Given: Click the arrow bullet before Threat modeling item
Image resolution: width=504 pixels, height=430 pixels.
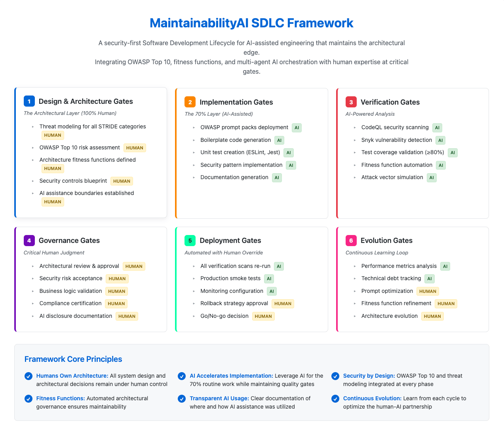Looking at the screenshot, I should tap(33, 127).
